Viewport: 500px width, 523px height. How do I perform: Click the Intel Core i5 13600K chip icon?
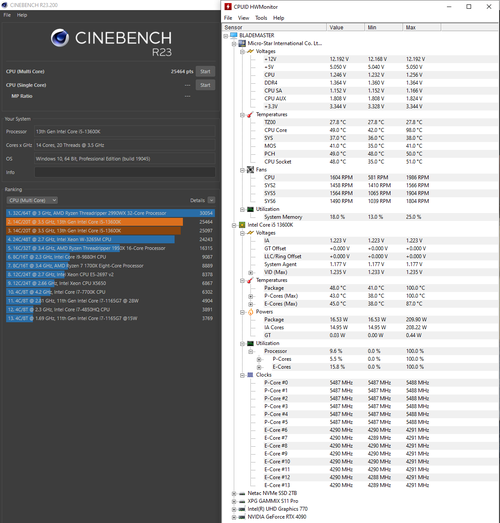coord(242,225)
